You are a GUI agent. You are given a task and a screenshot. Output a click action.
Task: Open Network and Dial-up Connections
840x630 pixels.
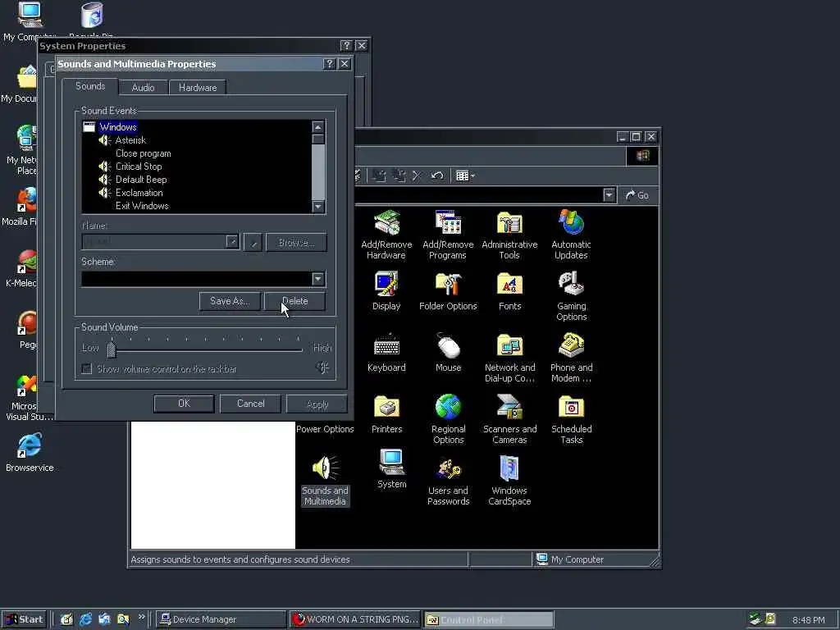click(x=509, y=358)
